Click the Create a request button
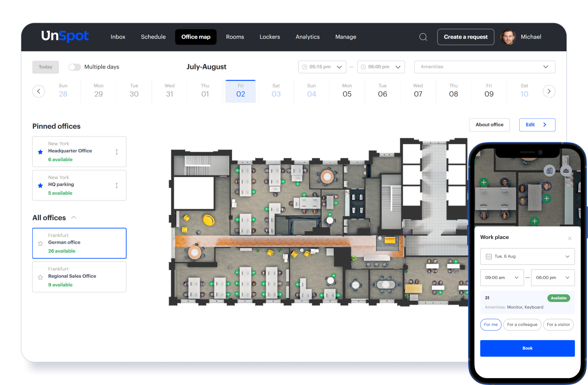Screen dimensions: 588x385 tap(465, 37)
